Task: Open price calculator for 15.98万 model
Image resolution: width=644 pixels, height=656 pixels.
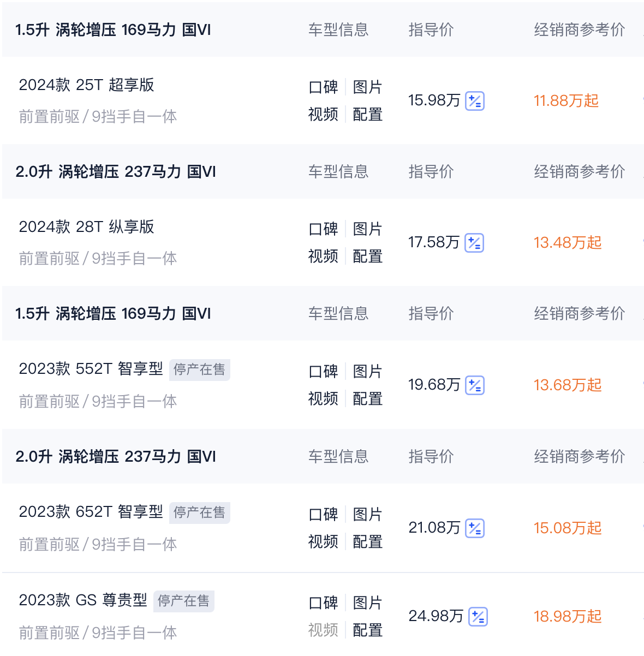Action: tap(474, 101)
